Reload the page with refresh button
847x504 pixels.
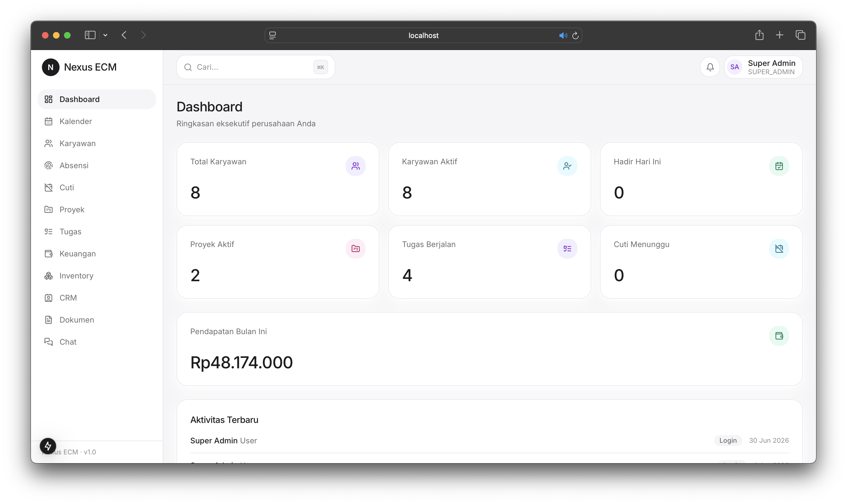(575, 35)
